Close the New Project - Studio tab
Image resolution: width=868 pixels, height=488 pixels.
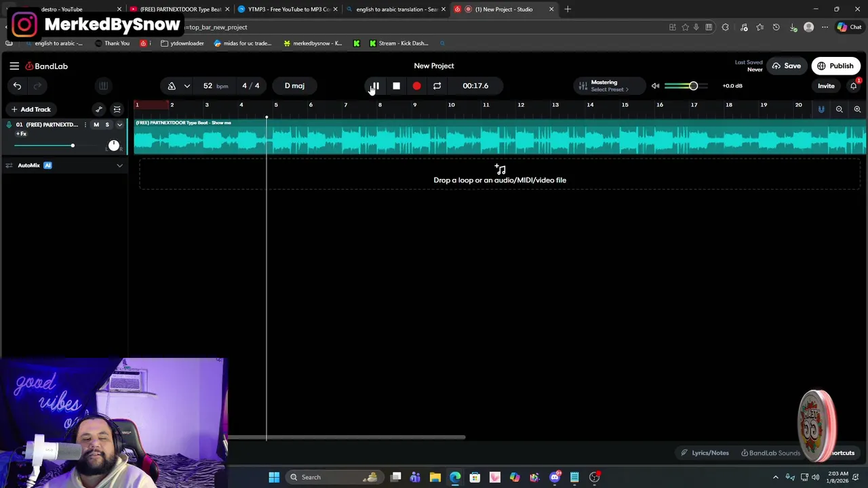pyautogui.click(x=551, y=9)
